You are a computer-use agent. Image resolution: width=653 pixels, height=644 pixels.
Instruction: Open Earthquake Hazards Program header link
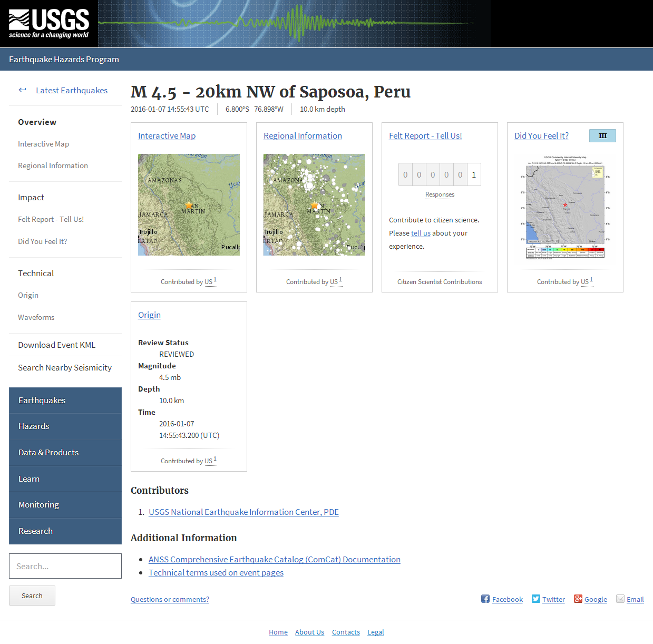[64, 59]
